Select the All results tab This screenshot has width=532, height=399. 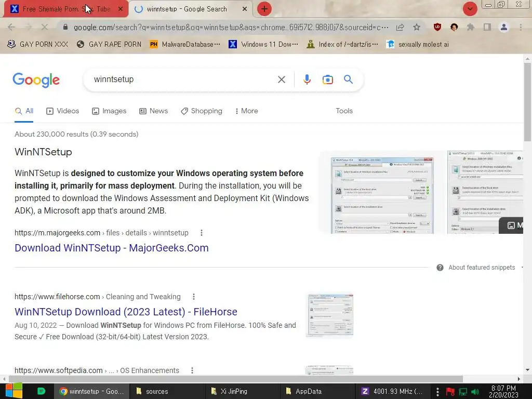(x=24, y=111)
